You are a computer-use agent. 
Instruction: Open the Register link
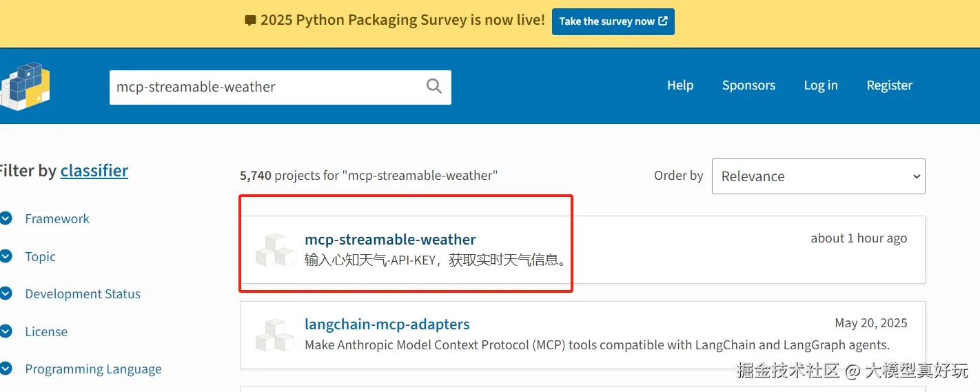point(889,85)
